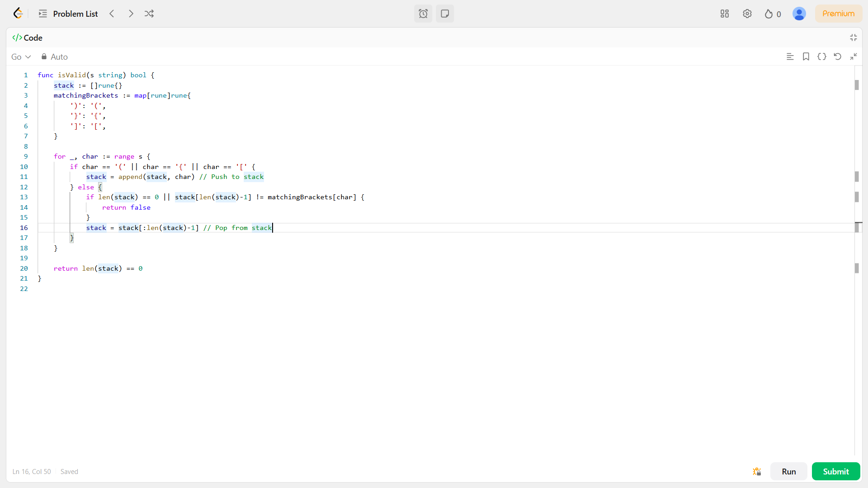
Task: Click the streak flame counter
Action: (773, 14)
